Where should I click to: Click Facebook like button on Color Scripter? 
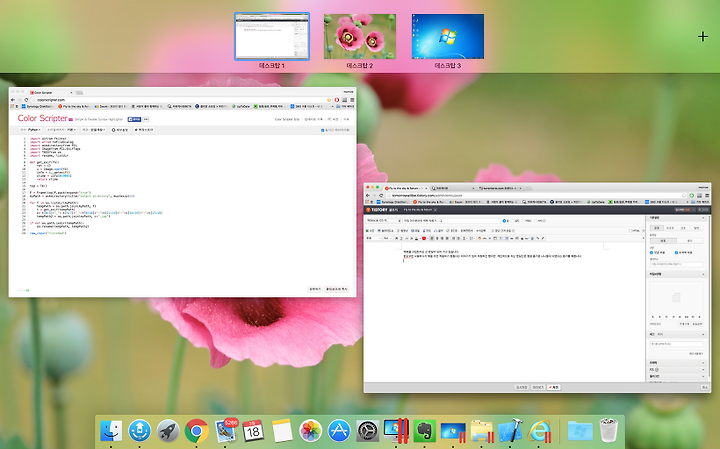tap(134, 119)
